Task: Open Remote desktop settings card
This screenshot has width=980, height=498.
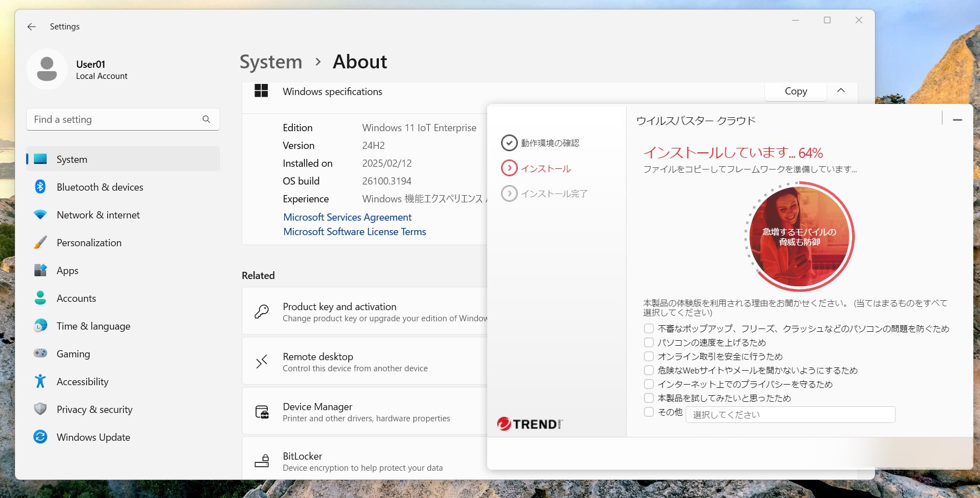Action: (x=364, y=361)
